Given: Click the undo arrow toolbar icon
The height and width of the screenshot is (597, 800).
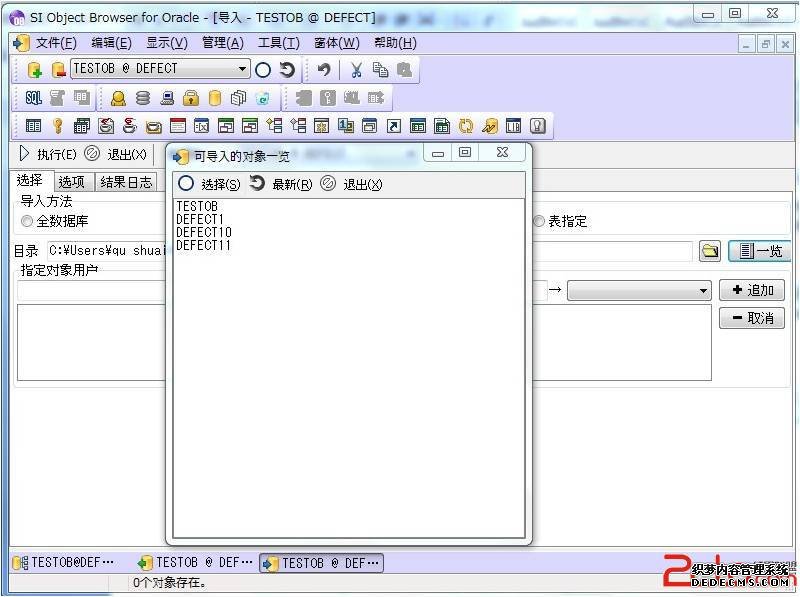Looking at the screenshot, I should (324, 69).
